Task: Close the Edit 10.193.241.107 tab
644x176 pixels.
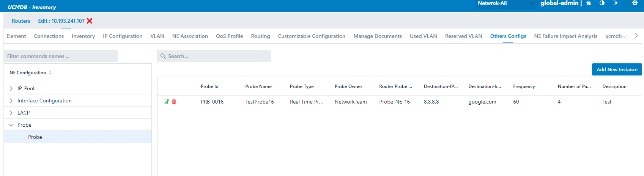Action: click(90, 21)
